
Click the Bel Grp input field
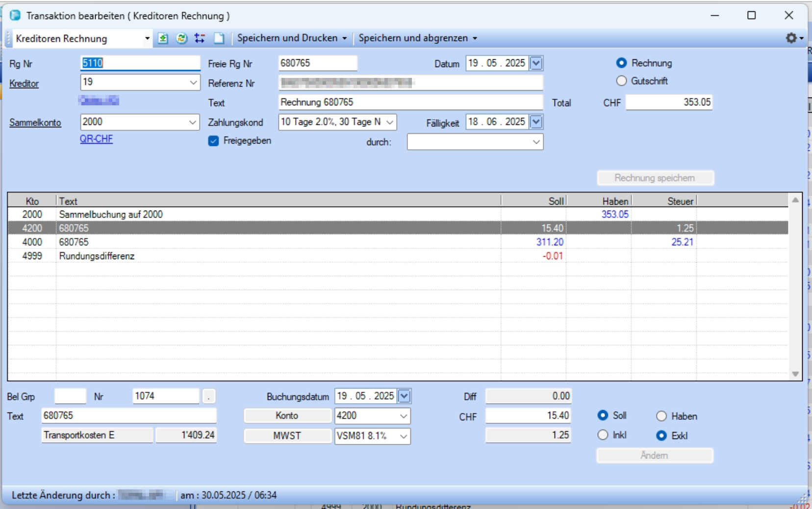tap(70, 396)
